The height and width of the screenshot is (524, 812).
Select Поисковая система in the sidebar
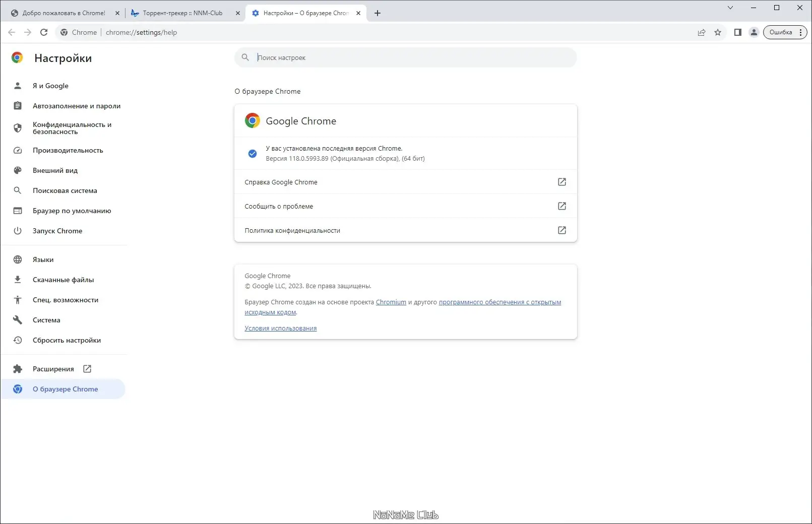pyautogui.click(x=65, y=190)
